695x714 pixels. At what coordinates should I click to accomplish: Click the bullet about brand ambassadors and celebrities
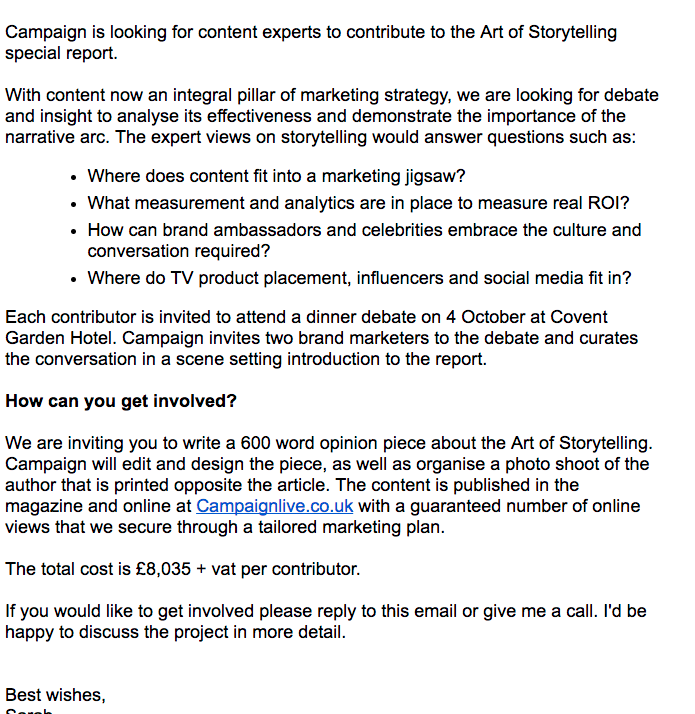click(364, 230)
